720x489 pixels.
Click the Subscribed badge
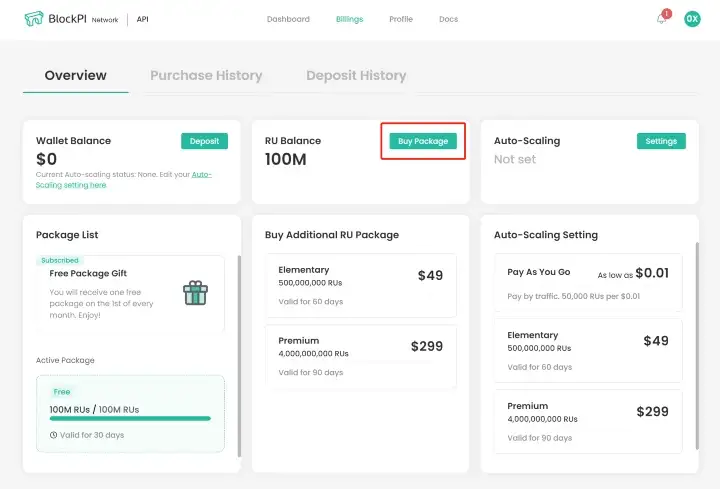coord(60,260)
